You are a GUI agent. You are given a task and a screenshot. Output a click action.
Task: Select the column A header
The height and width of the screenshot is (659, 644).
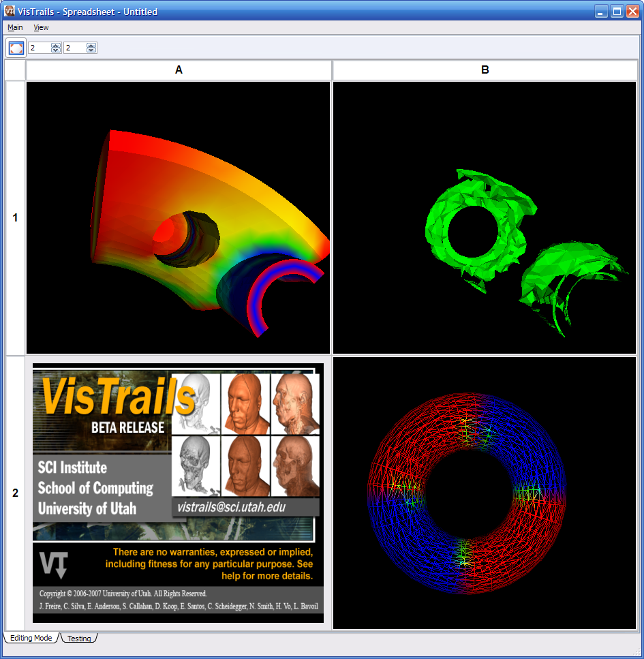pyautogui.click(x=179, y=70)
